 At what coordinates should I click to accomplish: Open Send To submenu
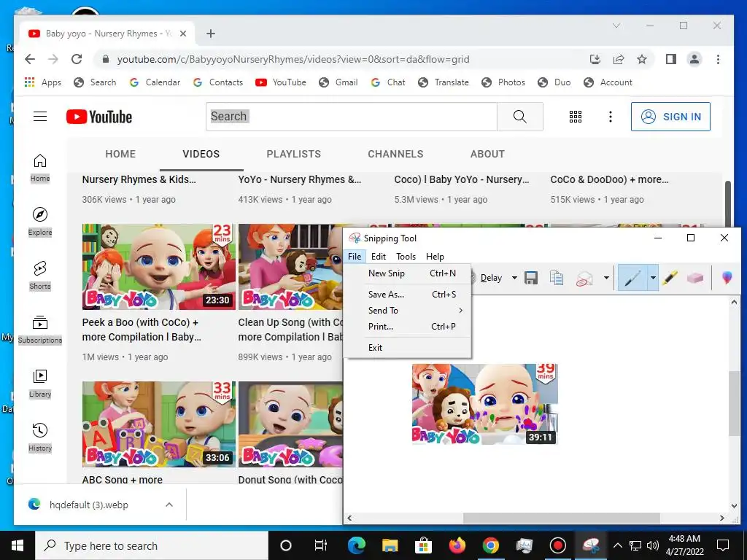pyautogui.click(x=407, y=311)
